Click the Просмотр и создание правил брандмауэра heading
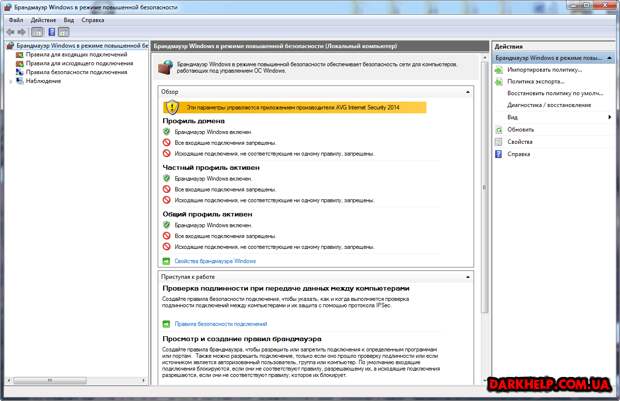 tap(242, 339)
